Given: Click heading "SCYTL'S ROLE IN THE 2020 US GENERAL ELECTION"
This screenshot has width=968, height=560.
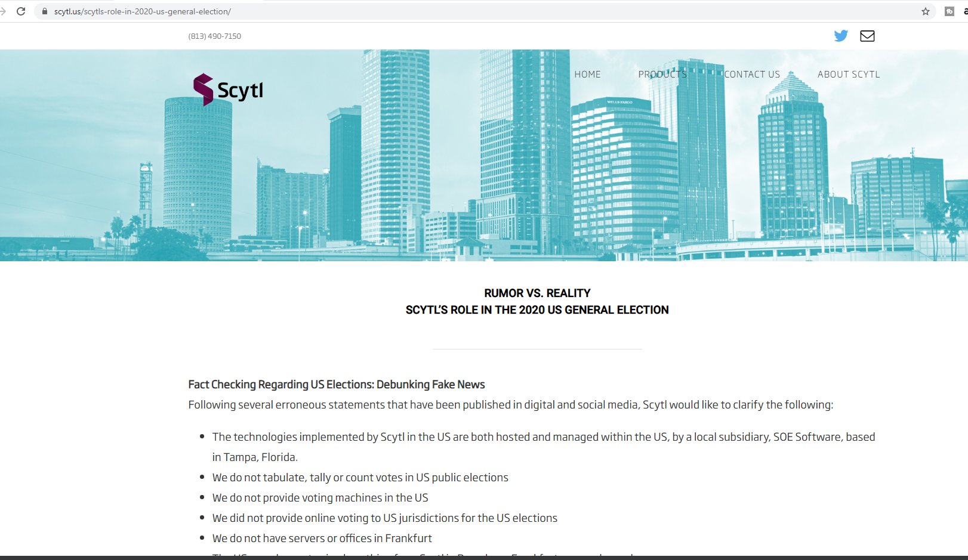Looking at the screenshot, I should [x=537, y=310].
